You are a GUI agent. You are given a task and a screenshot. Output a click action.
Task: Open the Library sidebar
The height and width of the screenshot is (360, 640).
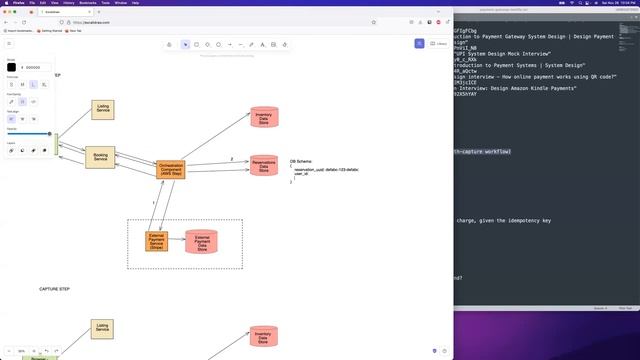pyautogui.click(x=439, y=43)
